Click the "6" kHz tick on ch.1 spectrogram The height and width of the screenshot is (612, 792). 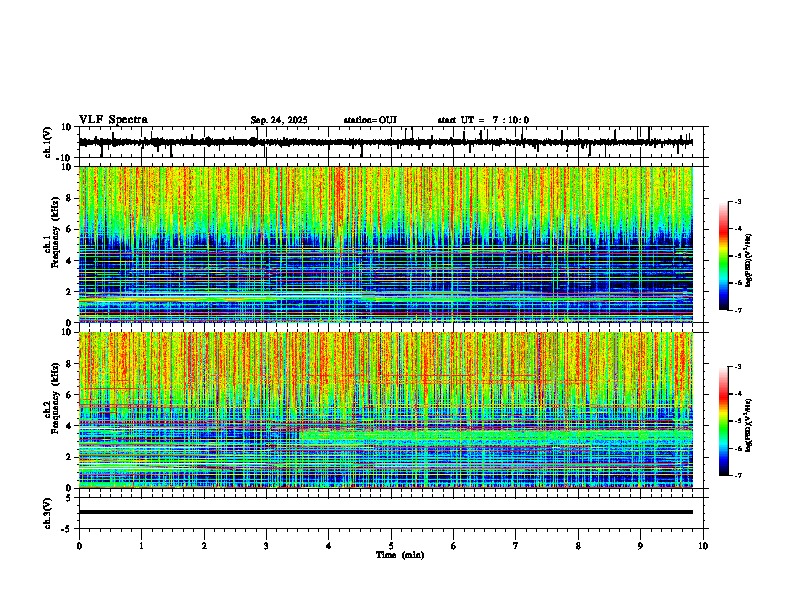[x=70, y=229]
